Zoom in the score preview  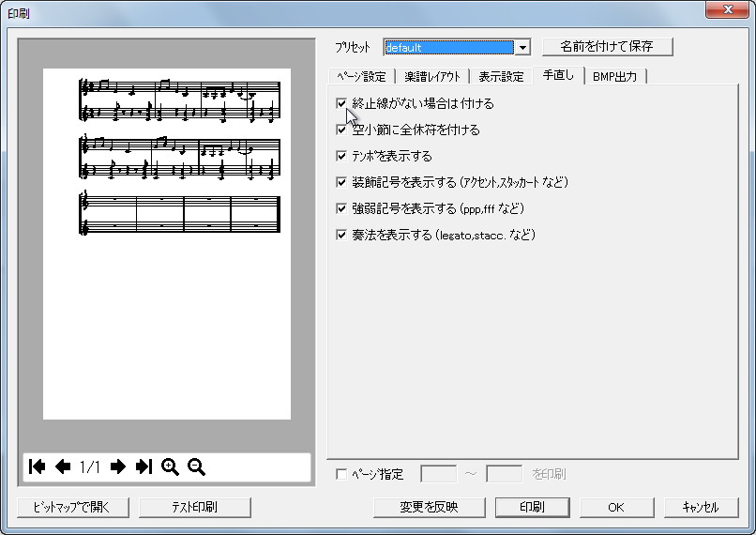(170, 467)
